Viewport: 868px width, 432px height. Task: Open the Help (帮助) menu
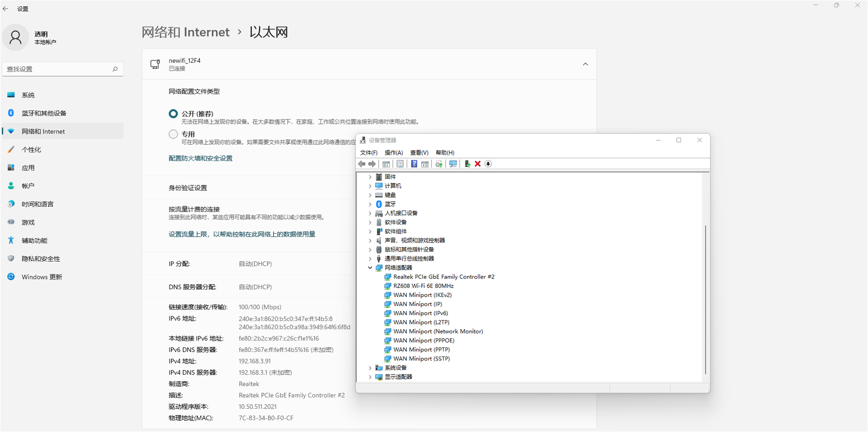pos(445,152)
